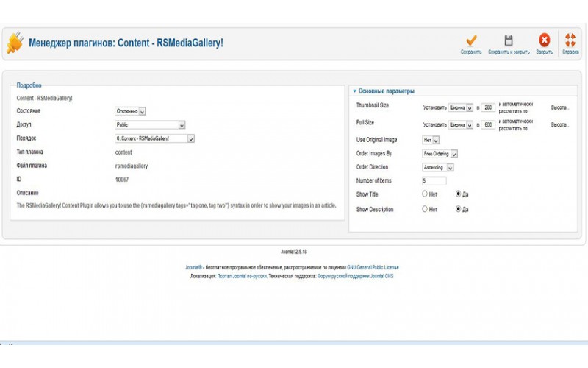Open the Доступ access dropdown
Viewport: 588px width, 368px height.
150,124
